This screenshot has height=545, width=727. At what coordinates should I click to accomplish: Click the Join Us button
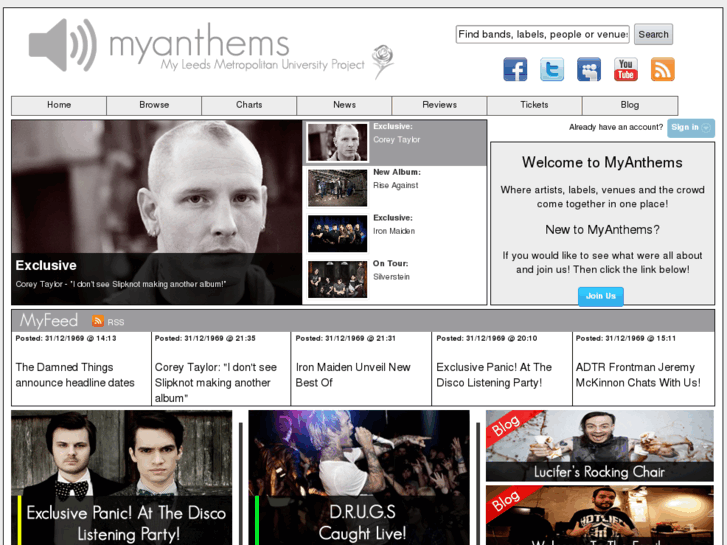pos(600,296)
